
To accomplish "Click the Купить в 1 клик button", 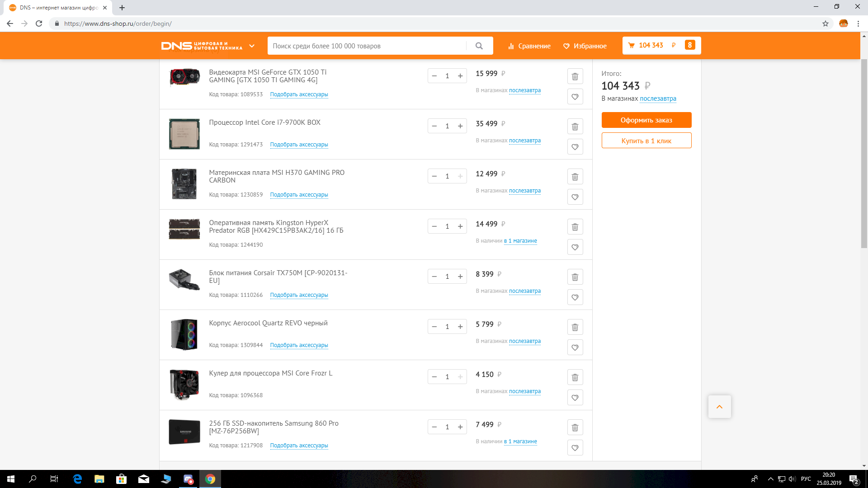I will click(x=646, y=141).
